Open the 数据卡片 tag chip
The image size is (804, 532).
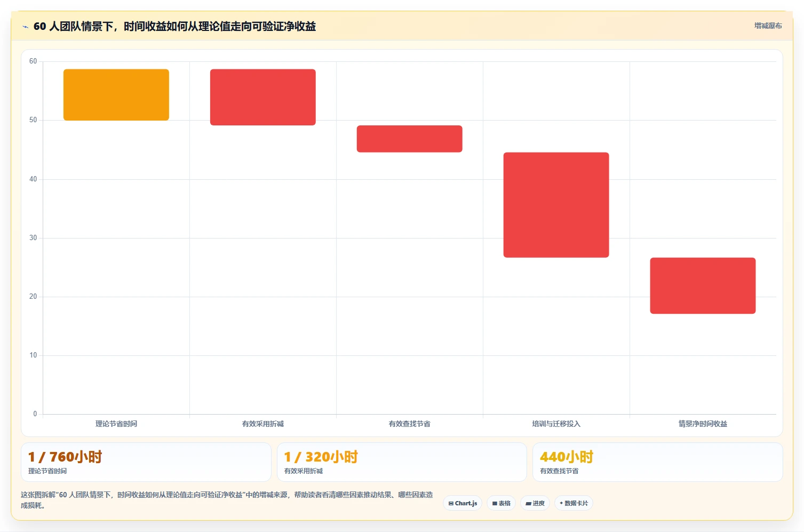click(x=574, y=503)
